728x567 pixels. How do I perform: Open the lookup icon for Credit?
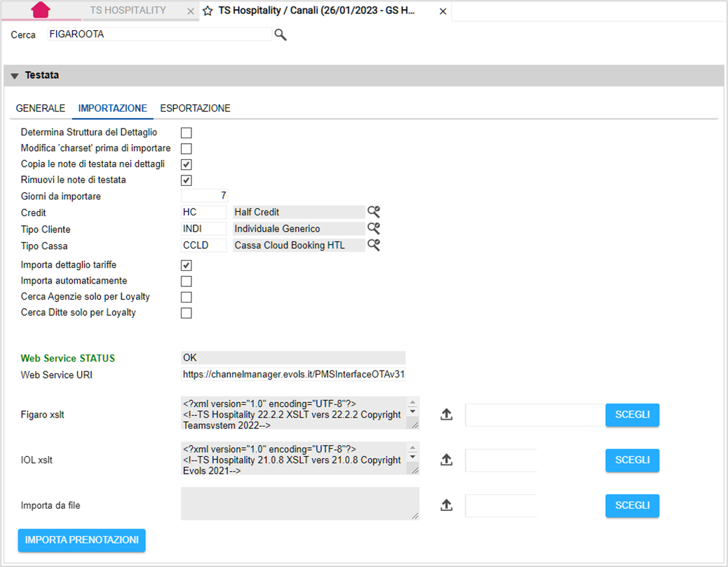tap(374, 212)
